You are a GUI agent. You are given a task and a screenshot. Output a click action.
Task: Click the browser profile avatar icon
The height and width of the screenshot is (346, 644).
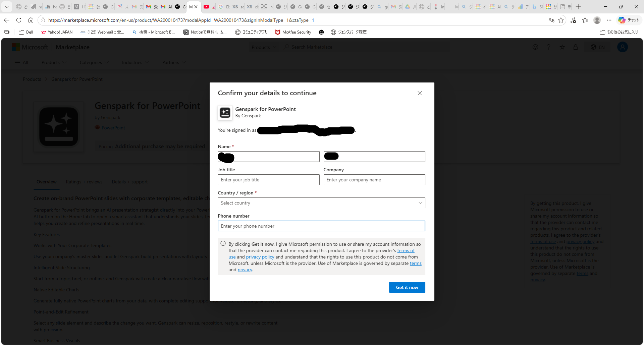(x=597, y=20)
